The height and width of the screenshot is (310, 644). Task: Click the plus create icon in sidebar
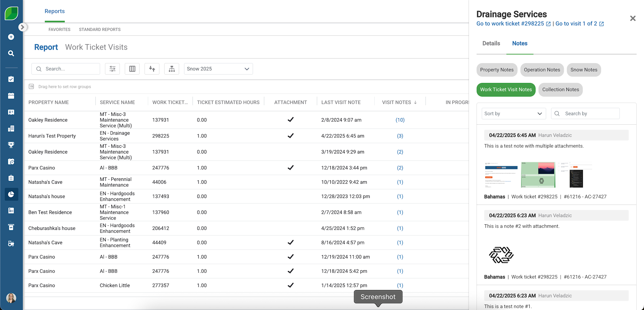(x=11, y=37)
